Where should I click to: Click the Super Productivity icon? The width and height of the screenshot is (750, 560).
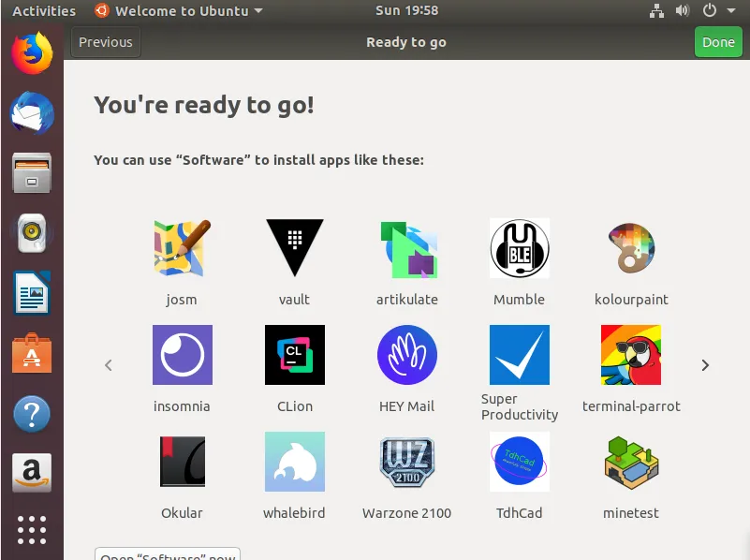pyautogui.click(x=519, y=355)
